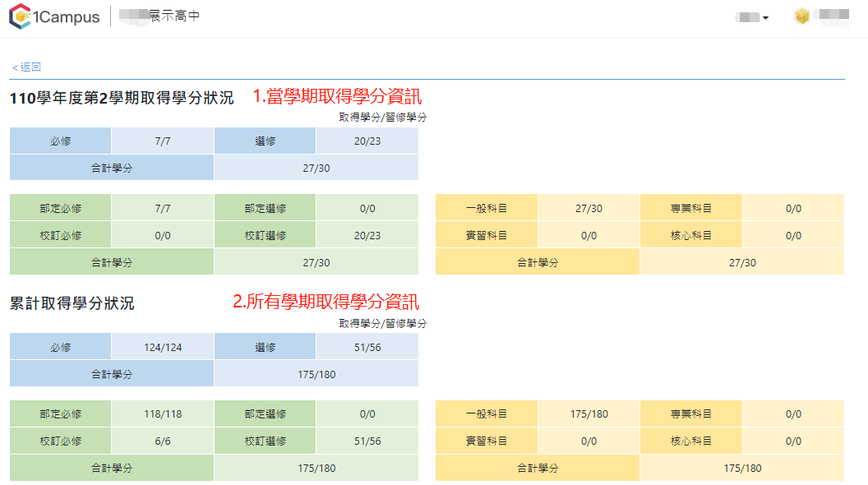This screenshot has height=485, width=868.
Task: Click blue 合計學分 label for 27/30 total
Action: tap(112, 169)
